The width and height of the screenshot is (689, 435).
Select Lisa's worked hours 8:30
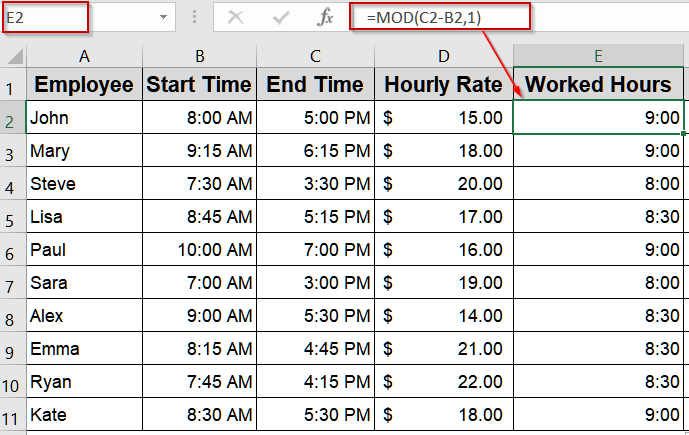coord(598,216)
